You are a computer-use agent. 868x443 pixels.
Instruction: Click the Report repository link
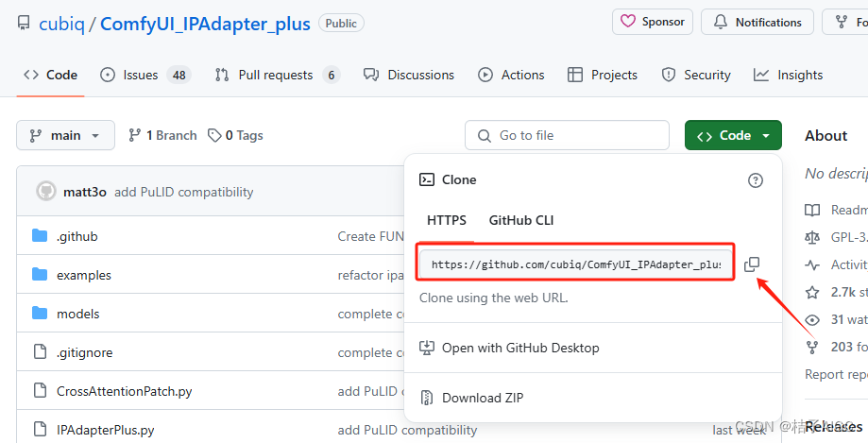836,374
